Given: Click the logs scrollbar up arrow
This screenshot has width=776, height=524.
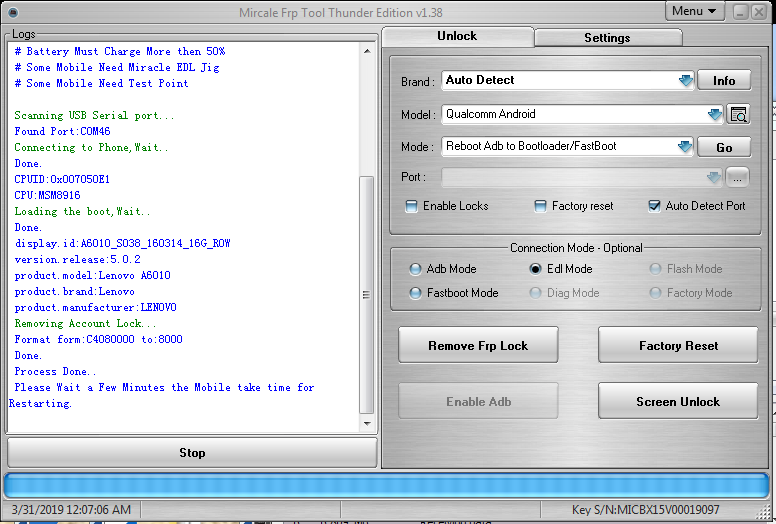Looking at the screenshot, I should [367, 51].
